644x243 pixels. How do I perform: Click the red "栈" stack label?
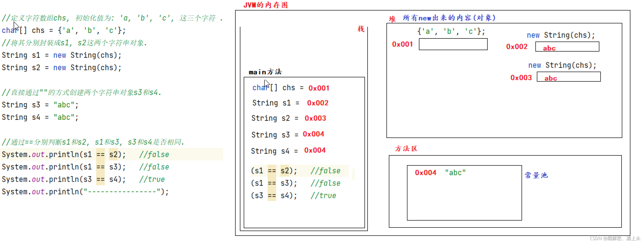click(361, 29)
